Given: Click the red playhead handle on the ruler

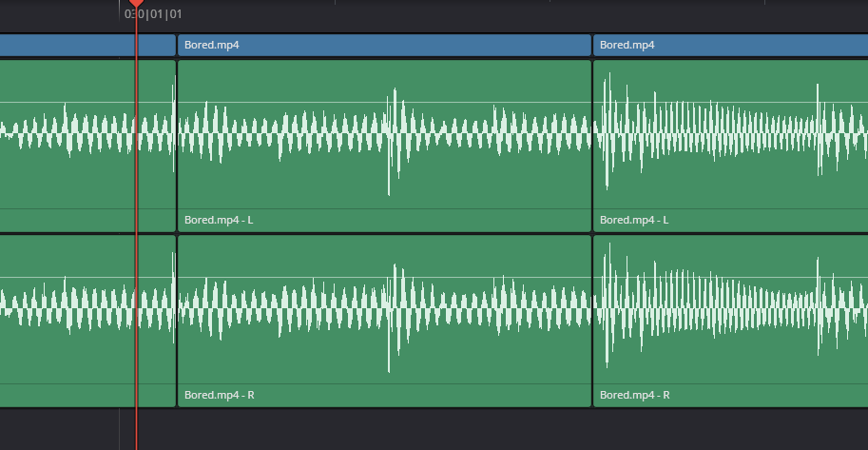Looking at the screenshot, I should coord(136,3).
